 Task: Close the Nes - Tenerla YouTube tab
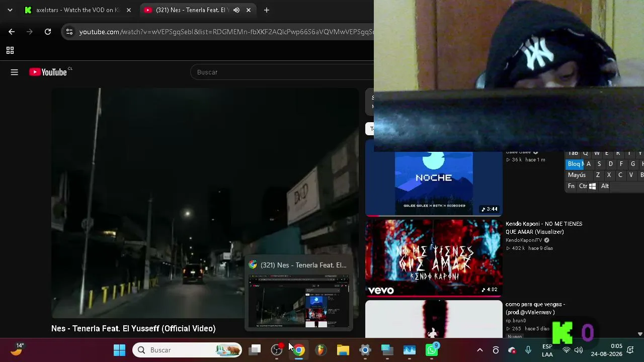pyautogui.click(x=249, y=10)
